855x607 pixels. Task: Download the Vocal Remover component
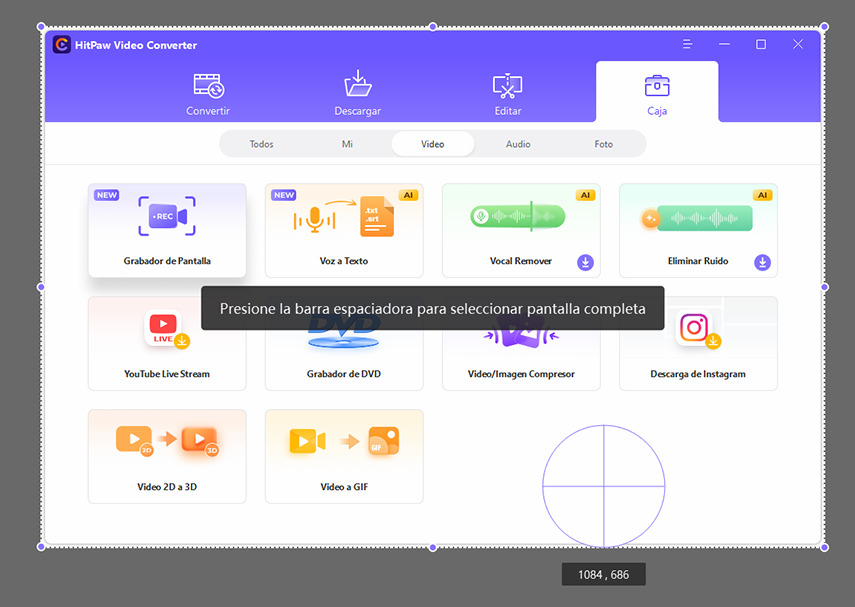[x=585, y=262]
